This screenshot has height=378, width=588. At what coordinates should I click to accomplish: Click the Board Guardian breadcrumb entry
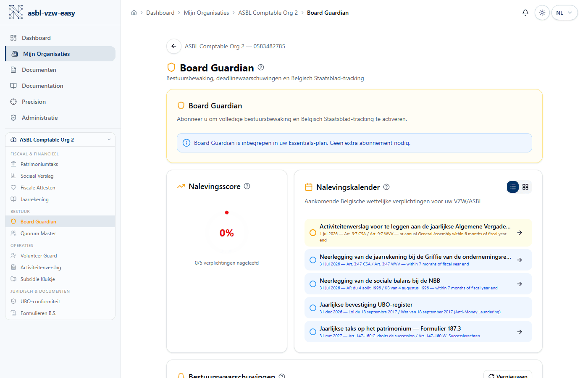coord(328,13)
